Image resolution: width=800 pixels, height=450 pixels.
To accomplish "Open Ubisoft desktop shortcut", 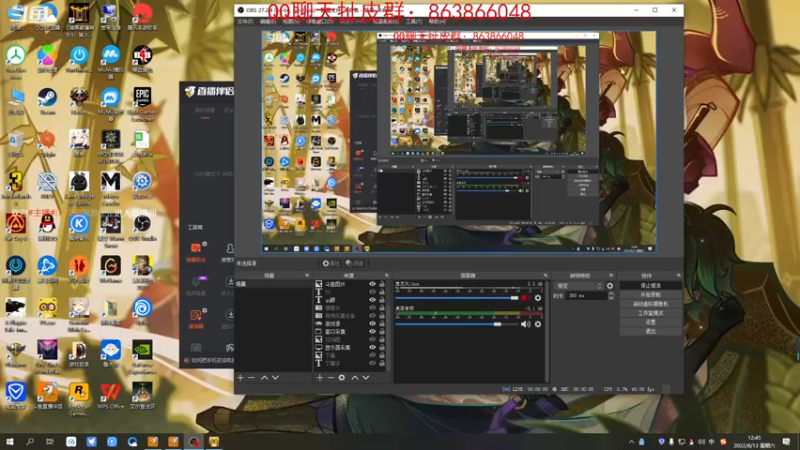I will point(142,312).
